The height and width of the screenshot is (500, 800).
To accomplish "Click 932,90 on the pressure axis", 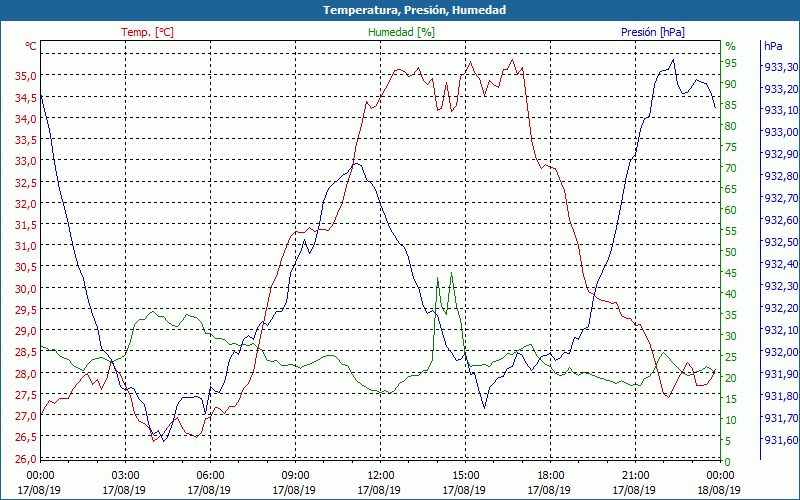I will pos(782,154).
